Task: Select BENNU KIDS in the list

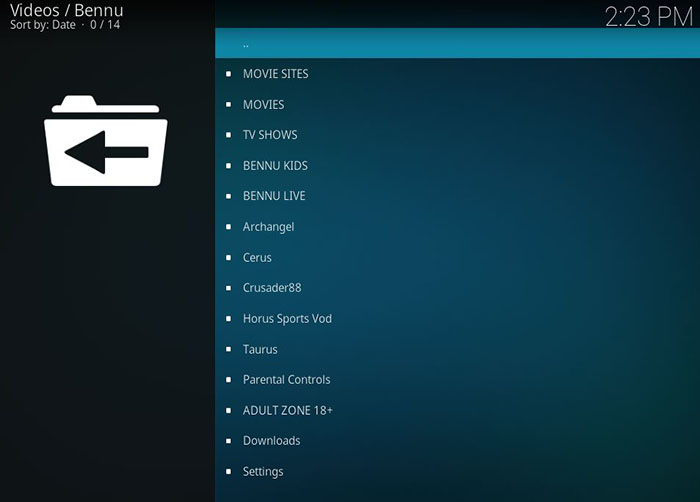Action: (x=457, y=166)
